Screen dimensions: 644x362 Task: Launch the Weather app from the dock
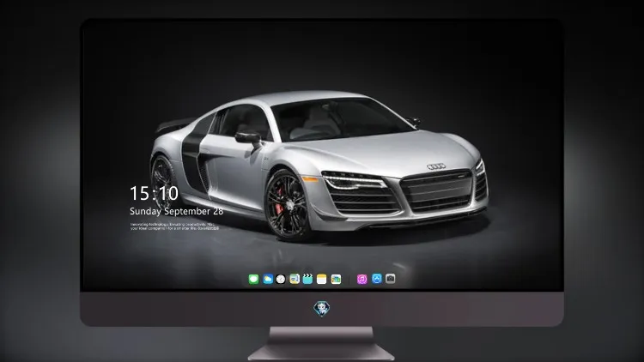click(268, 279)
